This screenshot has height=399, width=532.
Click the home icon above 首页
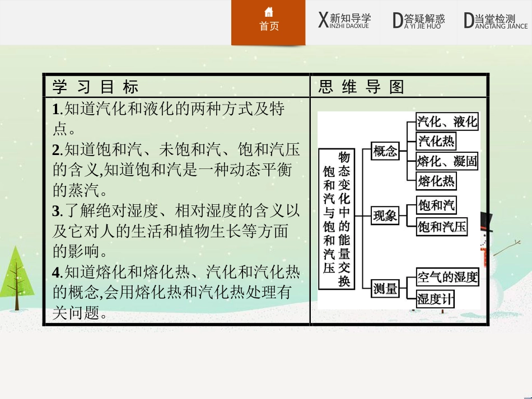point(268,12)
